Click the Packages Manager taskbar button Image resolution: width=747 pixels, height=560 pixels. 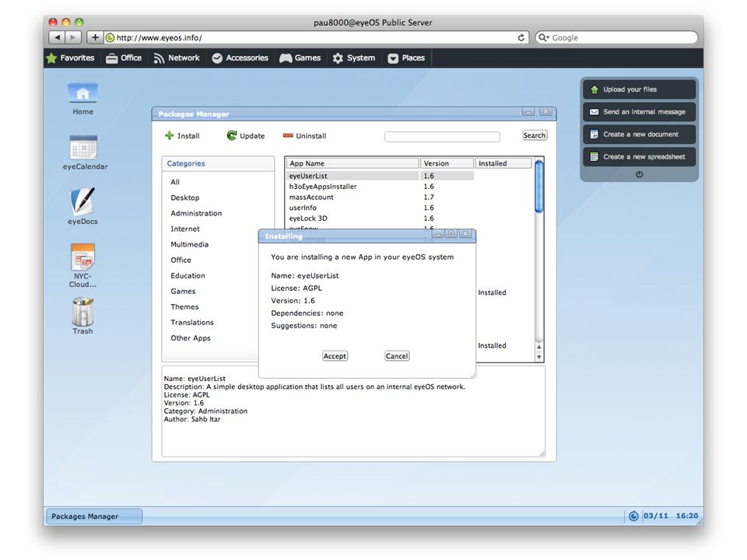(94, 516)
